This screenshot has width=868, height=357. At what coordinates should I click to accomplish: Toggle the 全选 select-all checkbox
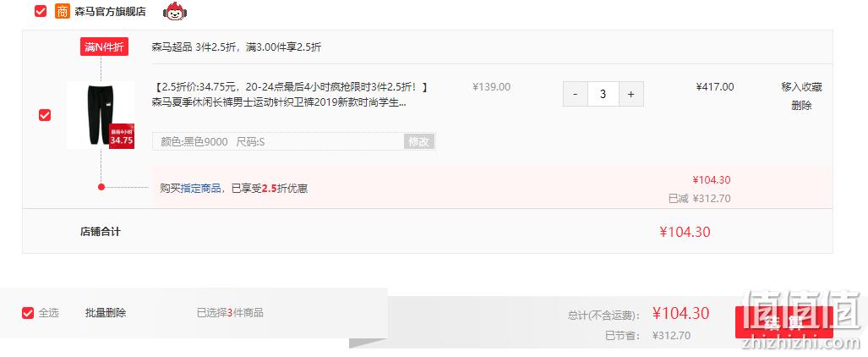[x=28, y=313]
